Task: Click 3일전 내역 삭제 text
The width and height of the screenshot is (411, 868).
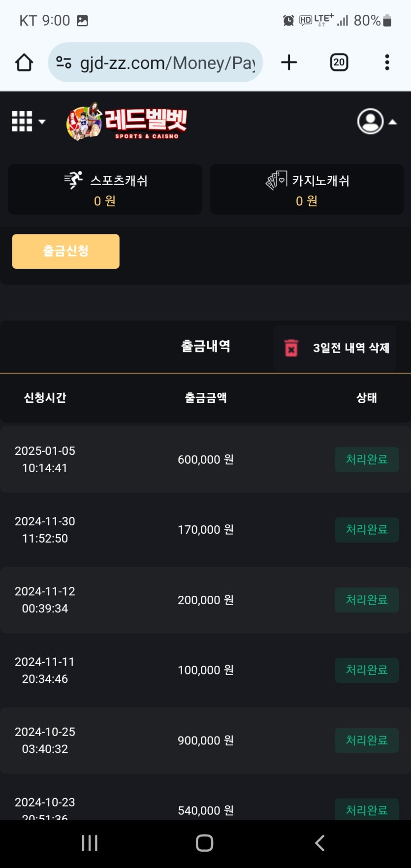Action: coord(351,348)
